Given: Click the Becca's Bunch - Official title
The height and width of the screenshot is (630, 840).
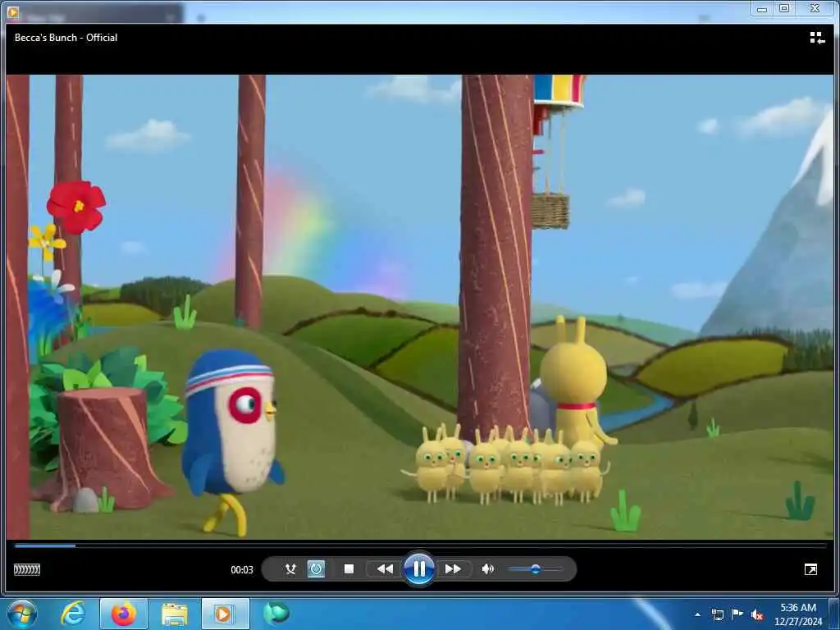Looking at the screenshot, I should [x=66, y=38].
